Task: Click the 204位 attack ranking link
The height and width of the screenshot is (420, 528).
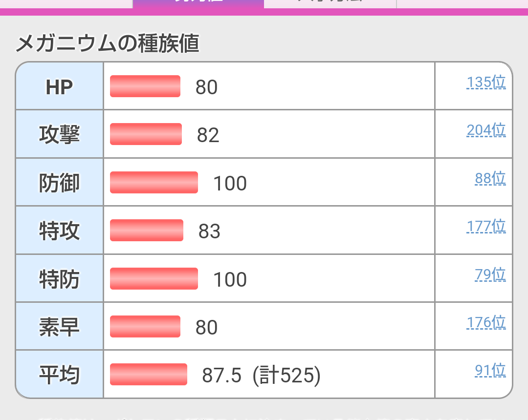Action: pyautogui.click(x=486, y=130)
